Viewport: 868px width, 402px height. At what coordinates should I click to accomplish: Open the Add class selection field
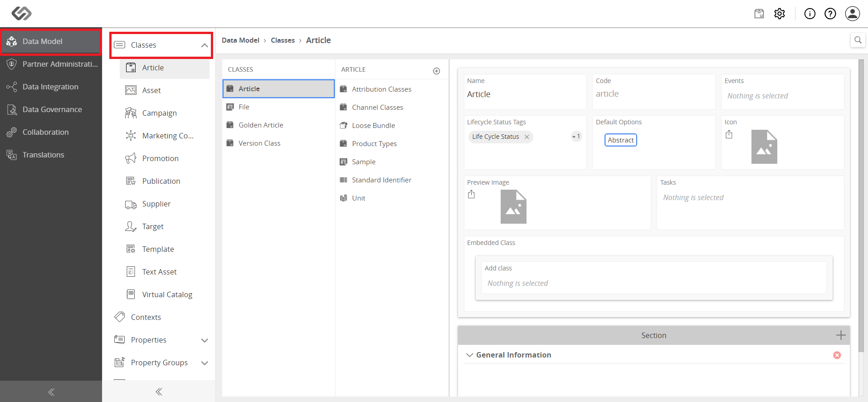click(x=653, y=278)
